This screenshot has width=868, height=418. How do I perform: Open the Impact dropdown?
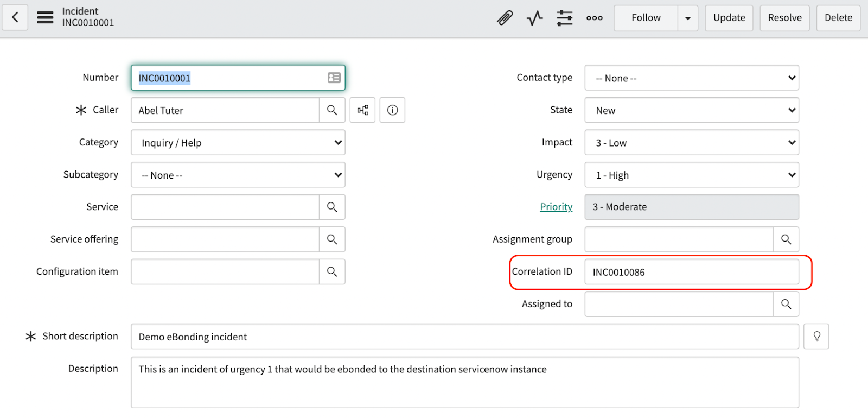point(692,143)
